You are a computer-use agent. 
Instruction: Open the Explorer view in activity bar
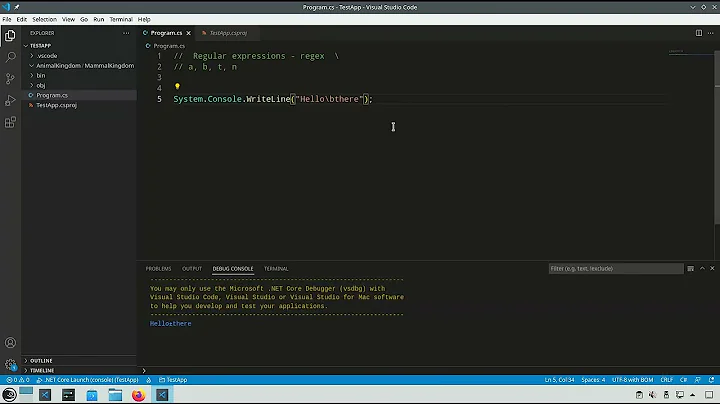coord(10,35)
